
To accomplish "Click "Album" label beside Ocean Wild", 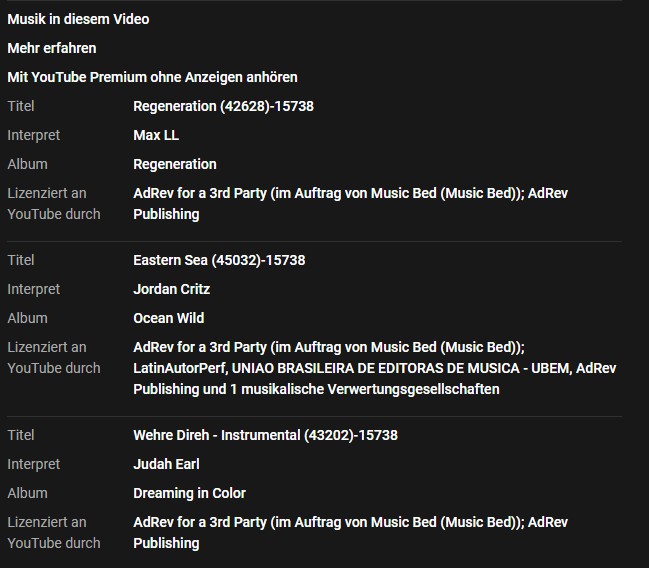I will [27, 318].
